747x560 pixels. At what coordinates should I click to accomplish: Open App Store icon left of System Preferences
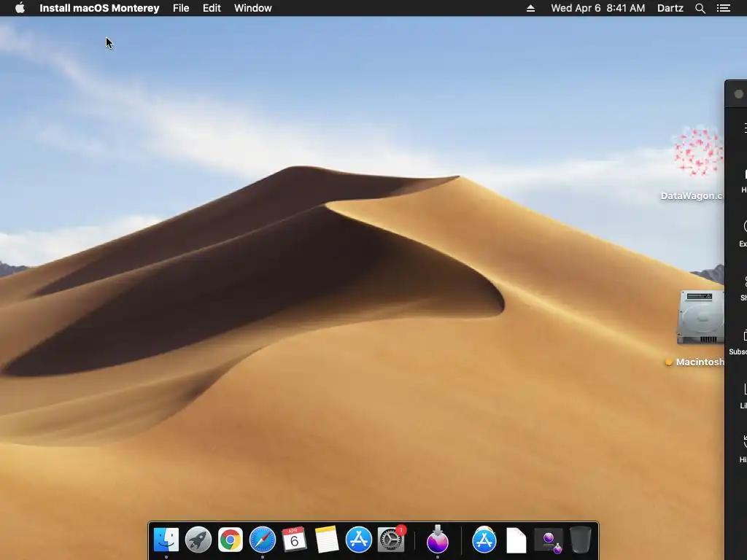pos(359,540)
